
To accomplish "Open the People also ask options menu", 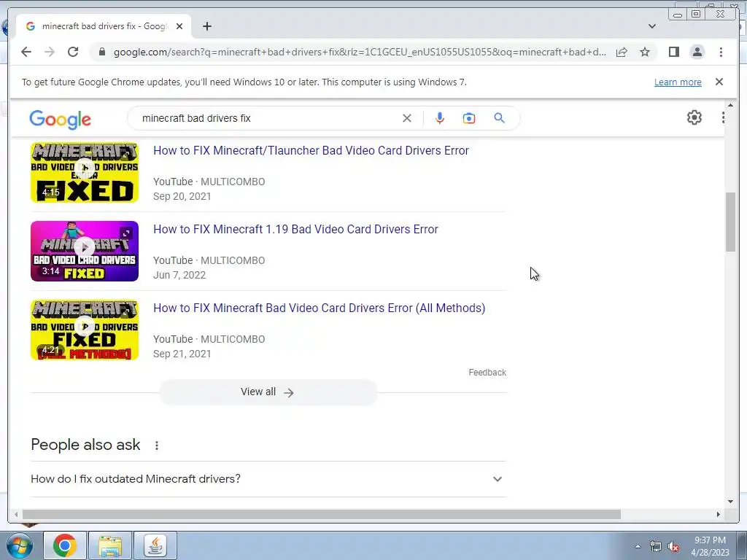I will pos(157,446).
